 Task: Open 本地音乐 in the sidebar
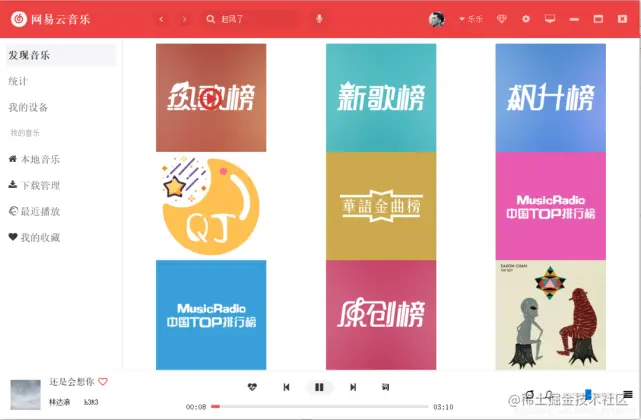[x=34, y=159]
